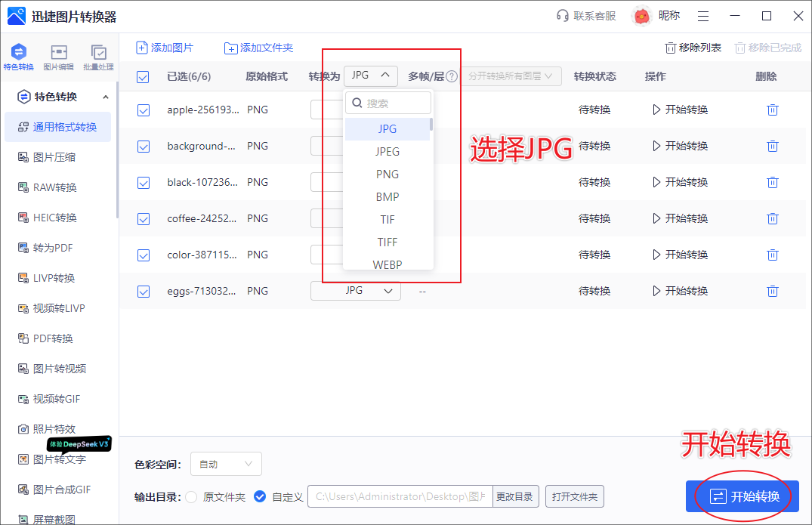812x525 pixels.
Task: Start converting coffee-24252 row
Action: (680, 218)
